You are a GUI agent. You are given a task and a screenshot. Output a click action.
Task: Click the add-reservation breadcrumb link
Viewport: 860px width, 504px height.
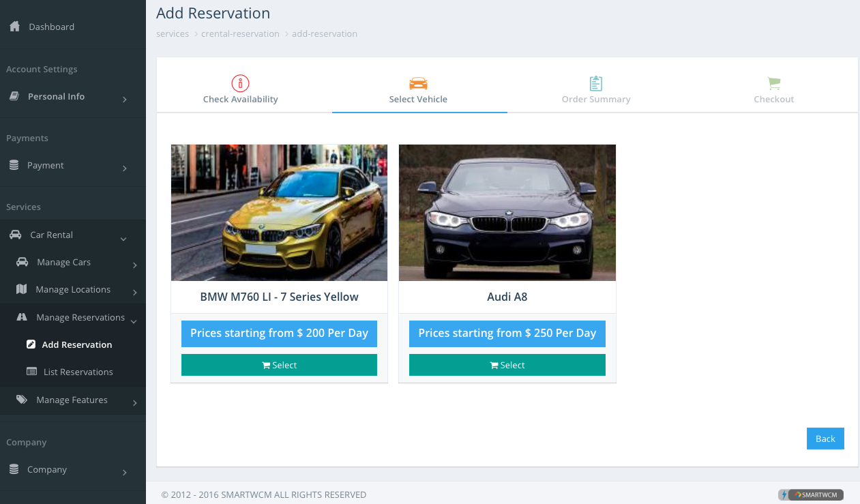[x=325, y=33]
